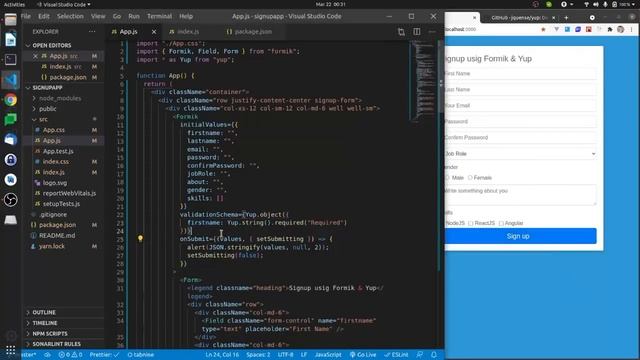Image resolution: width=640 pixels, height=360 pixels.
Task: Click the Go Live status bar button
Action: (x=363, y=355)
